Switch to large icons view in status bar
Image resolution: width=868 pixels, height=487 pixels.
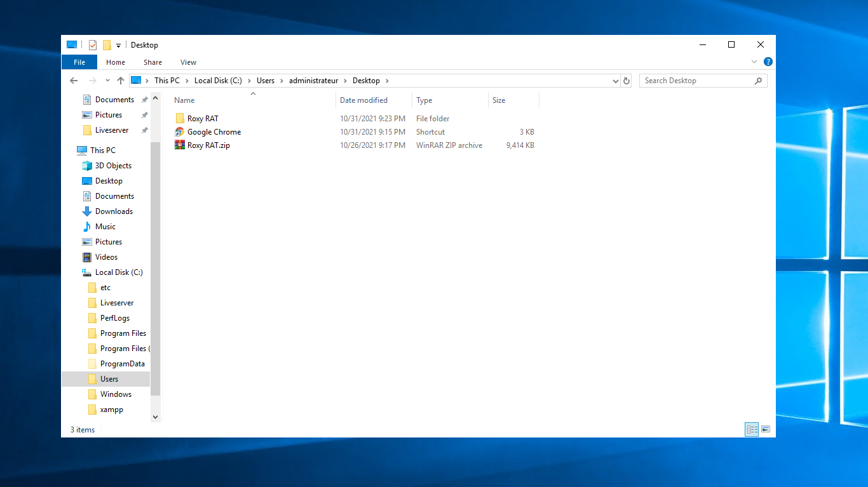click(x=766, y=429)
